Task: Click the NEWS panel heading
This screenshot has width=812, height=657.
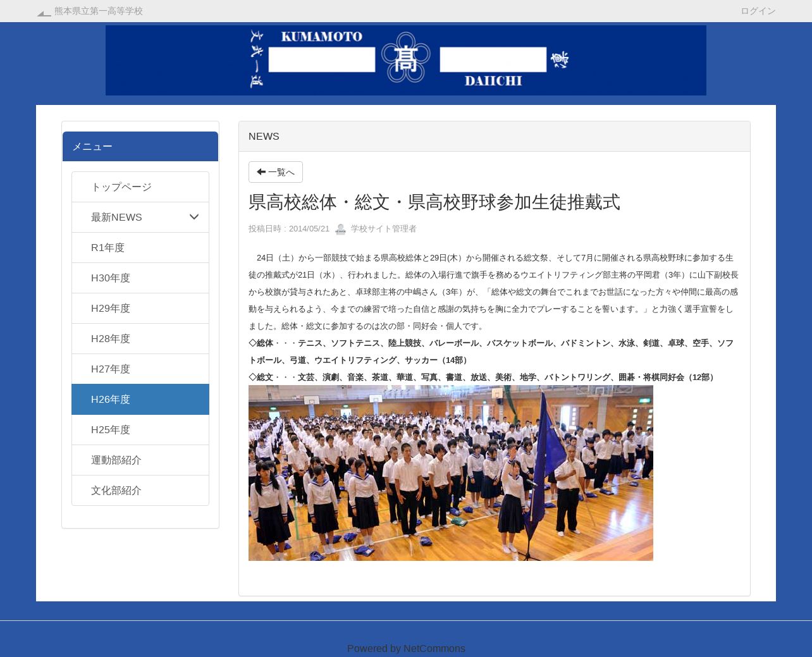Action: [x=495, y=137]
